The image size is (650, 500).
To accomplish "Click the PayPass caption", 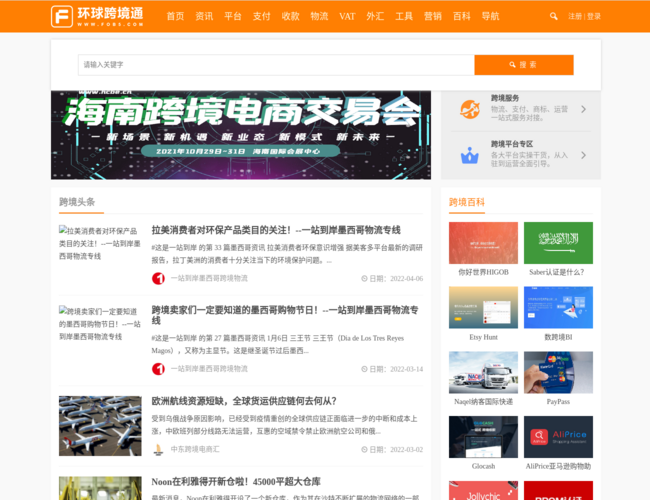I will pyautogui.click(x=558, y=402).
